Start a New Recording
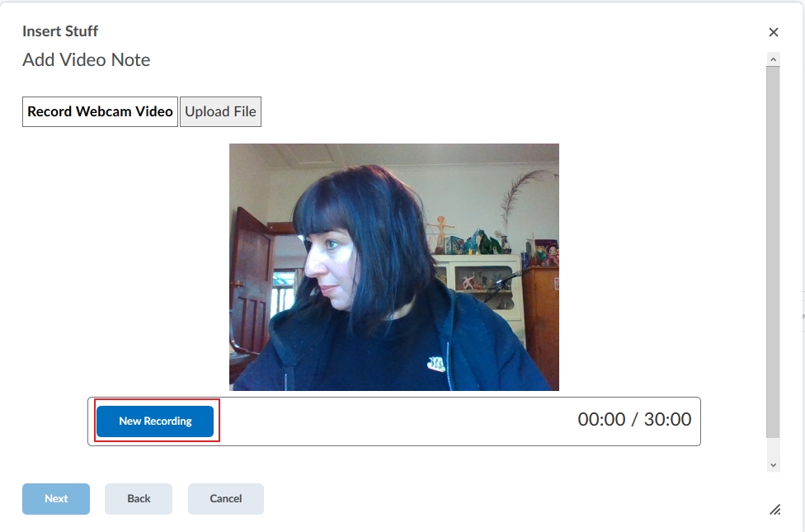 155,421
